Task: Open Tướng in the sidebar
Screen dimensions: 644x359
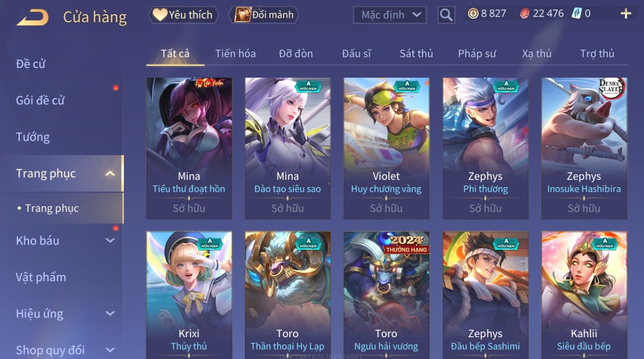Action: (33, 137)
